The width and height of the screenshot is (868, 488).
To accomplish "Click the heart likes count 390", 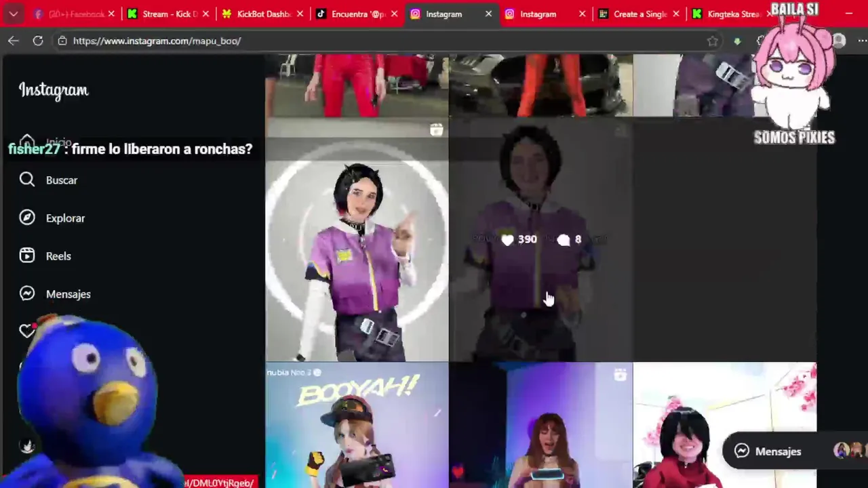I will (x=519, y=239).
